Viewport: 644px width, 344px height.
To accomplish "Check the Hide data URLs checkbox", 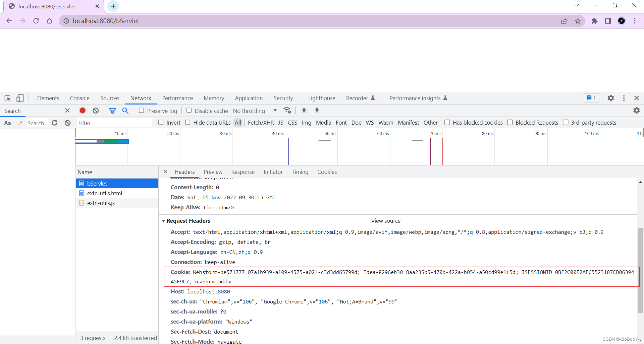I will [188, 123].
